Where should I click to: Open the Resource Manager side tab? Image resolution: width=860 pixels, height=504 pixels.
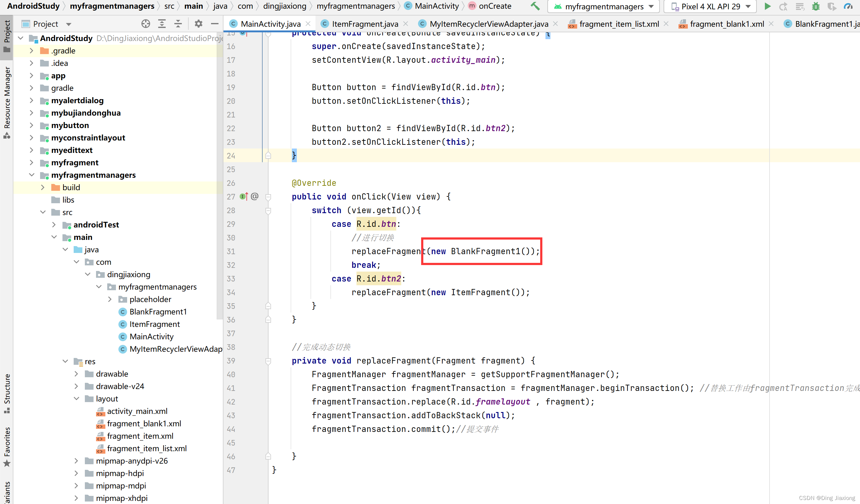click(x=7, y=102)
